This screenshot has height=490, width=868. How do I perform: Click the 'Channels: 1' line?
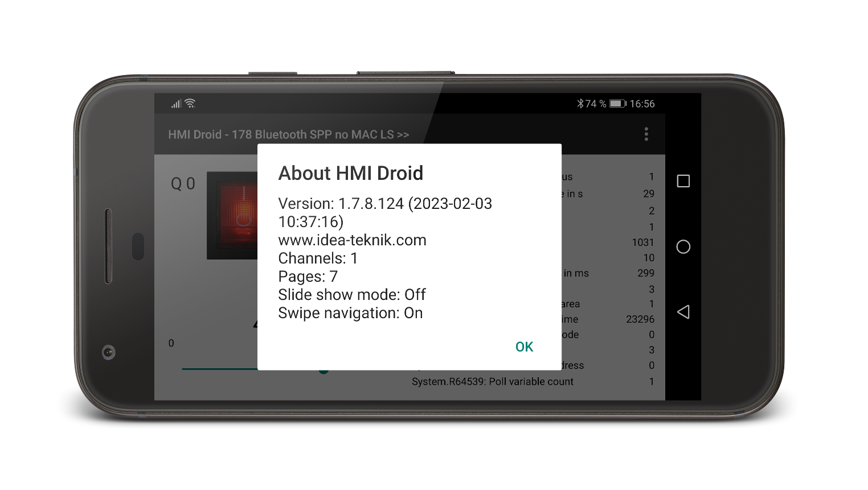(318, 258)
